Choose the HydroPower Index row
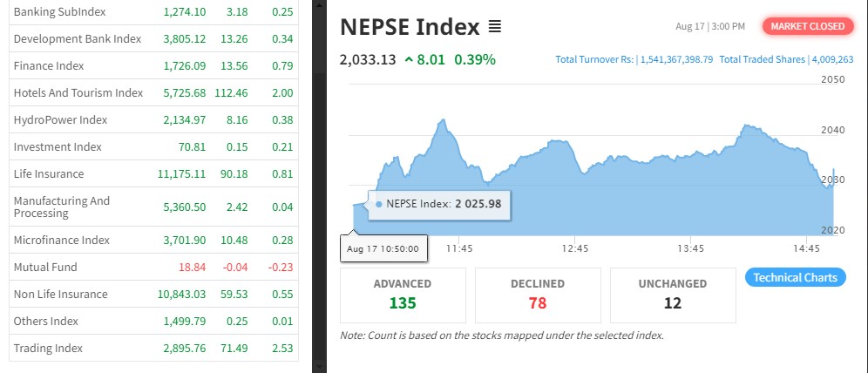Screen dimensions: 868x373 60,119
